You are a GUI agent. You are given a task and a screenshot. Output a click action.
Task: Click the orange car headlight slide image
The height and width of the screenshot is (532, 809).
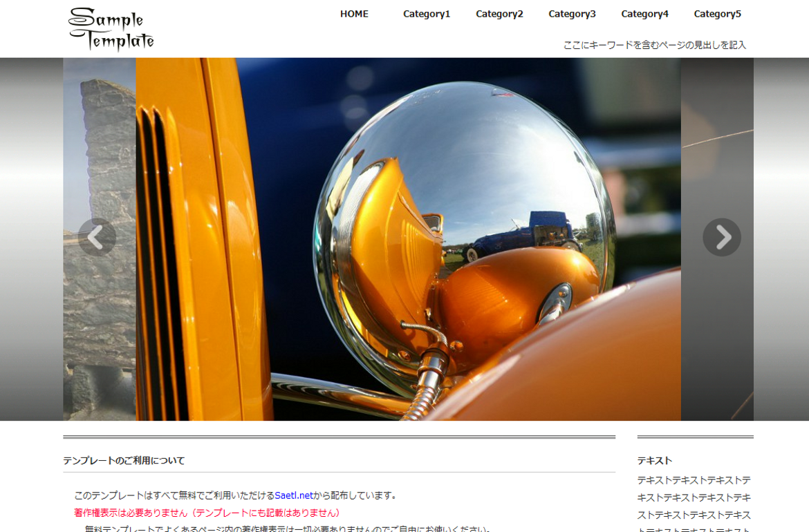pyautogui.click(x=408, y=239)
